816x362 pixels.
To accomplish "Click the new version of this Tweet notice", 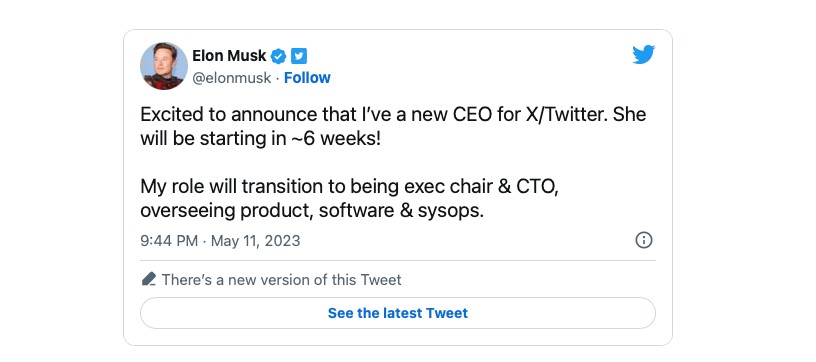I will [x=282, y=280].
